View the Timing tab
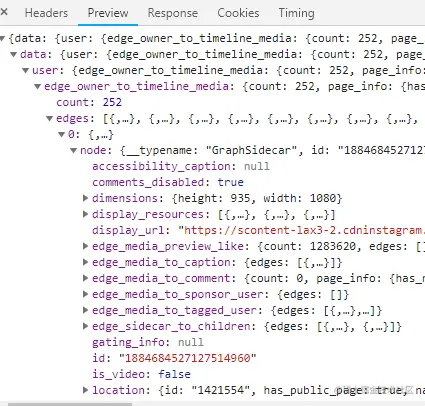Screen dimensions: 425x406 [x=296, y=13]
